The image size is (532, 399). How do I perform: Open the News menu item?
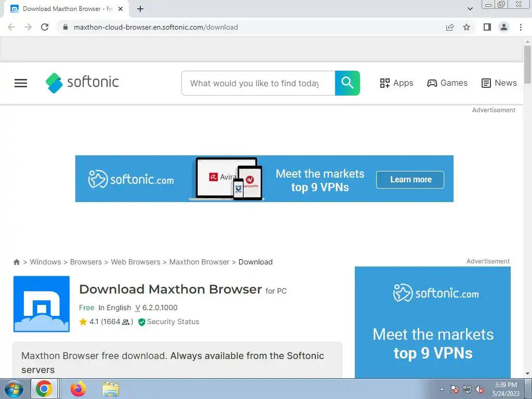(499, 83)
